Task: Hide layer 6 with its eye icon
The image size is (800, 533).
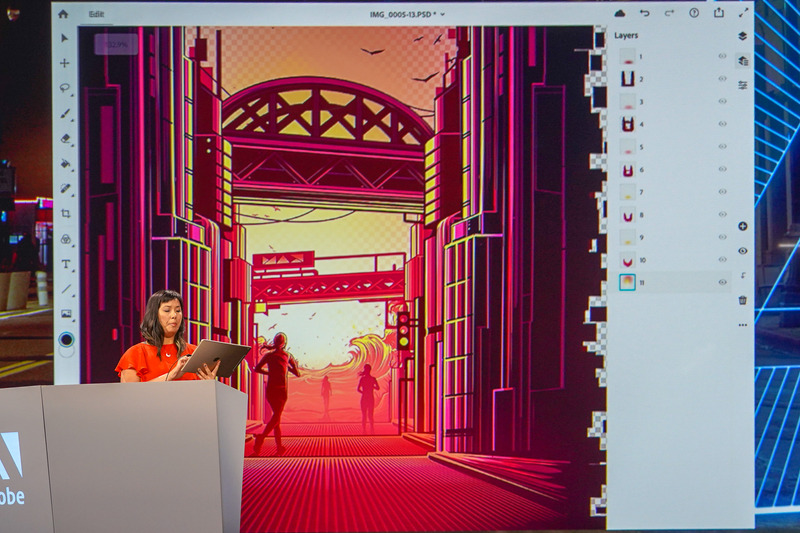Action: (722, 169)
